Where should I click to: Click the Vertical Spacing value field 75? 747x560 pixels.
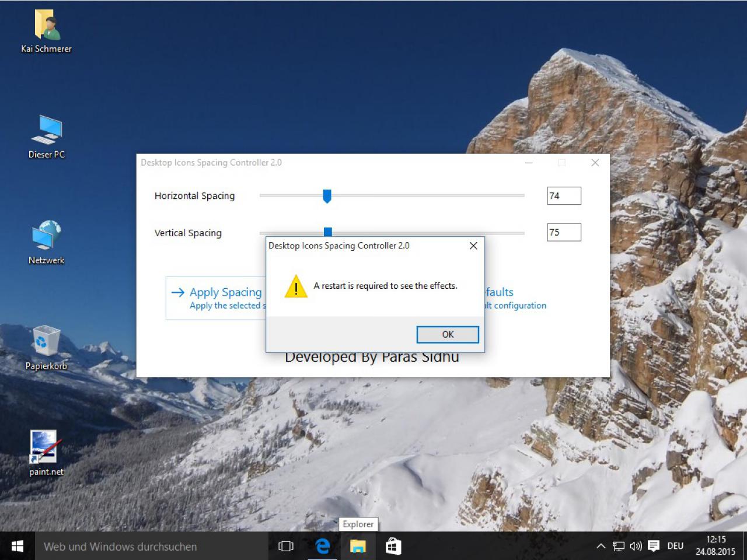(564, 232)
